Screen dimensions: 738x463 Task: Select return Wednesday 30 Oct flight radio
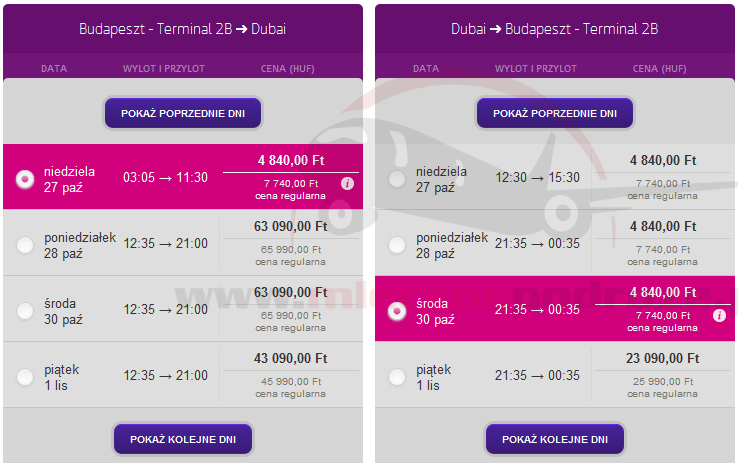tap(397, 312)
